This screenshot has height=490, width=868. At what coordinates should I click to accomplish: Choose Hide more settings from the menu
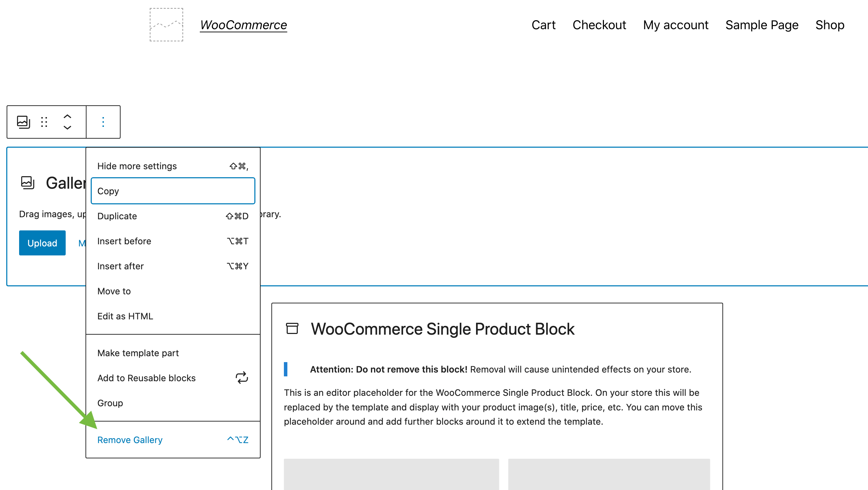coord(137,166)
